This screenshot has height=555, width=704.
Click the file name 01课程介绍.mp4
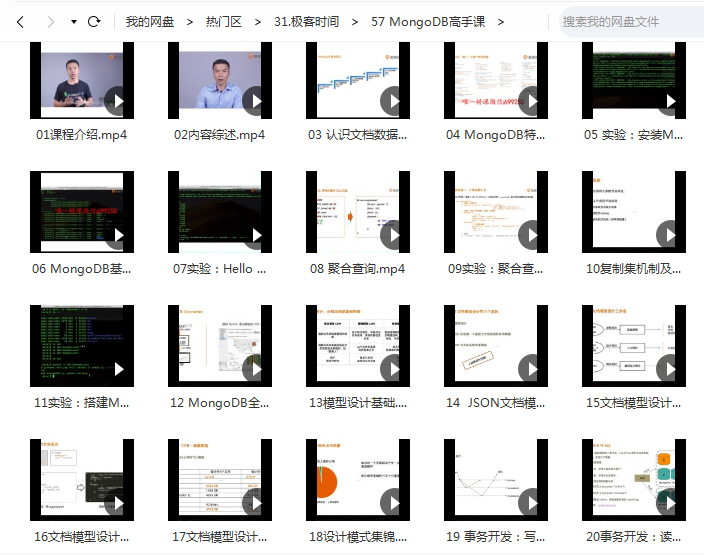click(82, 135)
